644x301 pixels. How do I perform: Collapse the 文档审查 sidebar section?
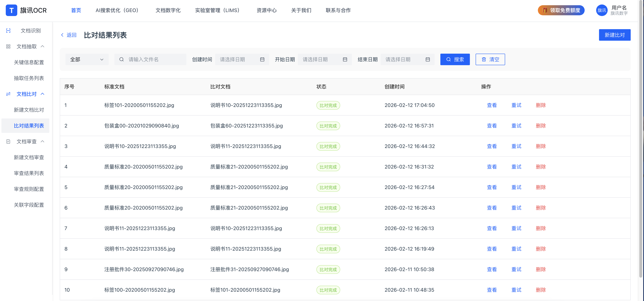[x=42, y=141]
